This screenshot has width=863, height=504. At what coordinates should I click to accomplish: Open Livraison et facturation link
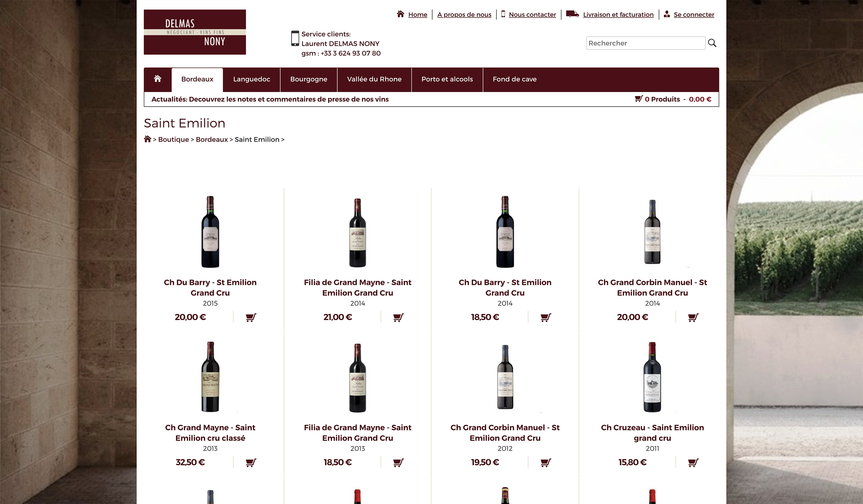pos(618,14)
